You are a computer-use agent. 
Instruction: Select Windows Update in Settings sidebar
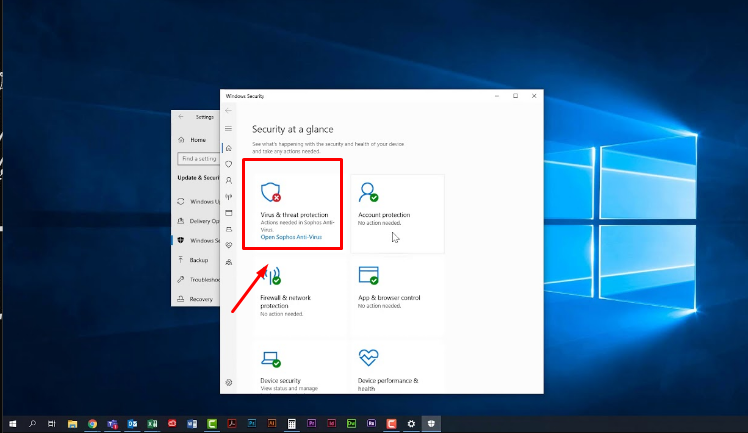[196, 202]
